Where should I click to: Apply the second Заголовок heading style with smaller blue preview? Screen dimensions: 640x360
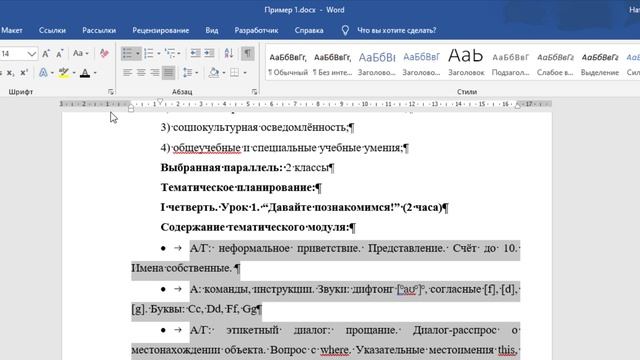[x=421, y=63]
